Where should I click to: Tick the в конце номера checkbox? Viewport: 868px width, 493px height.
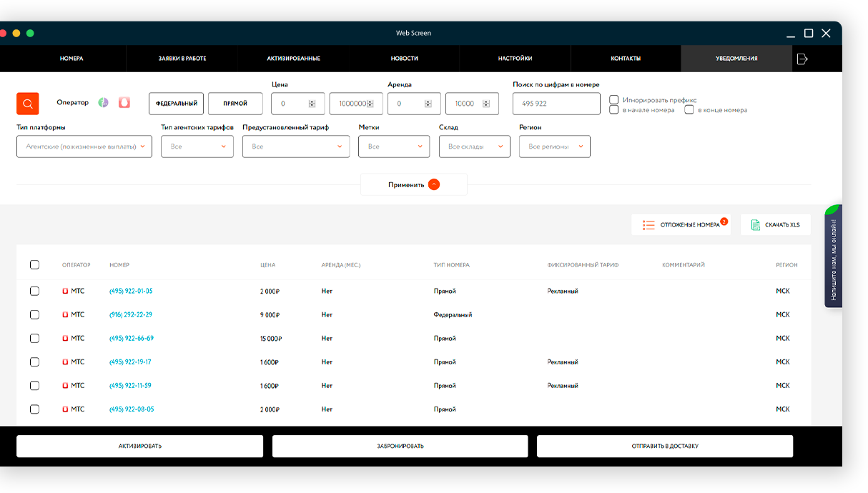tap(689, 110)
